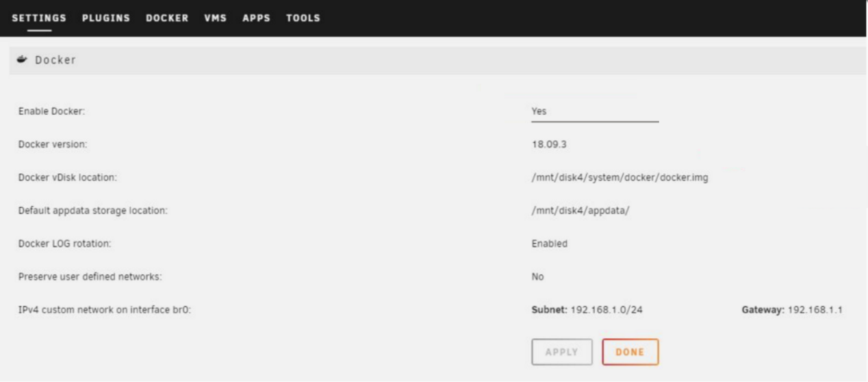Click the "Docker version:" label

[53, 144]
